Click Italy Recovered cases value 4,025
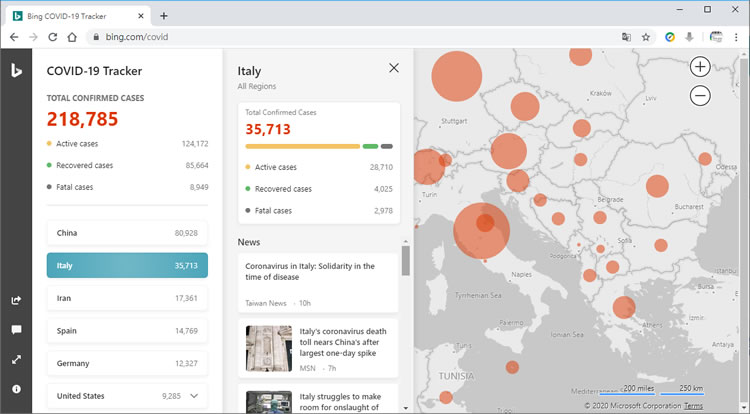750x414 pixels. tap(383, 189)
